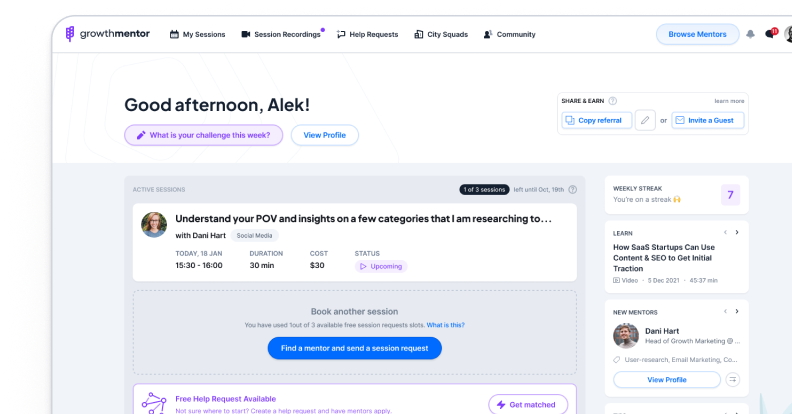
Task: Click the pencil edit referral icon
Action: pos(645,120)
